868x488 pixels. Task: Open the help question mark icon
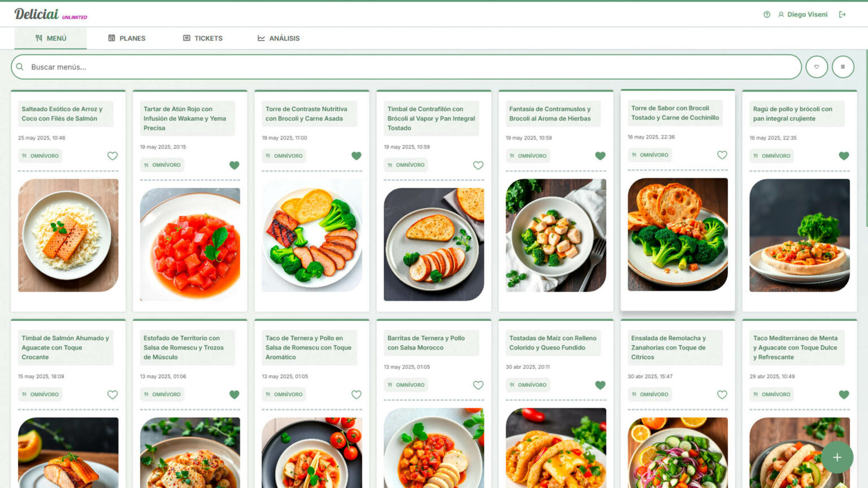(x=767, y=15)
